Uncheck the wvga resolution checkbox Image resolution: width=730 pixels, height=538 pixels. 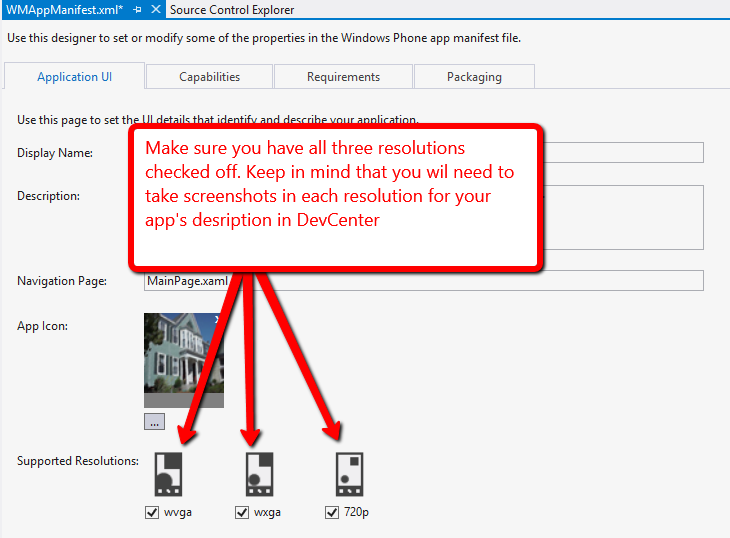coord(152,513)
